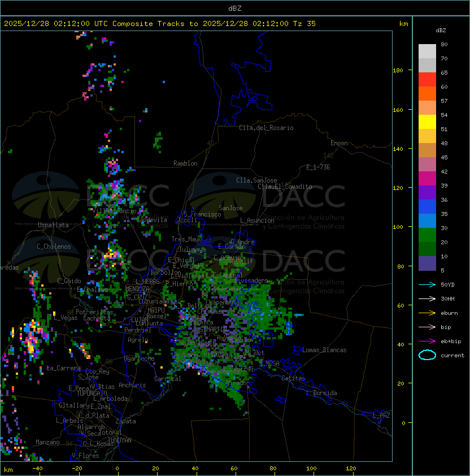
Task: Click the white 30HM arrow legend icon
Action: coord(427,298)
